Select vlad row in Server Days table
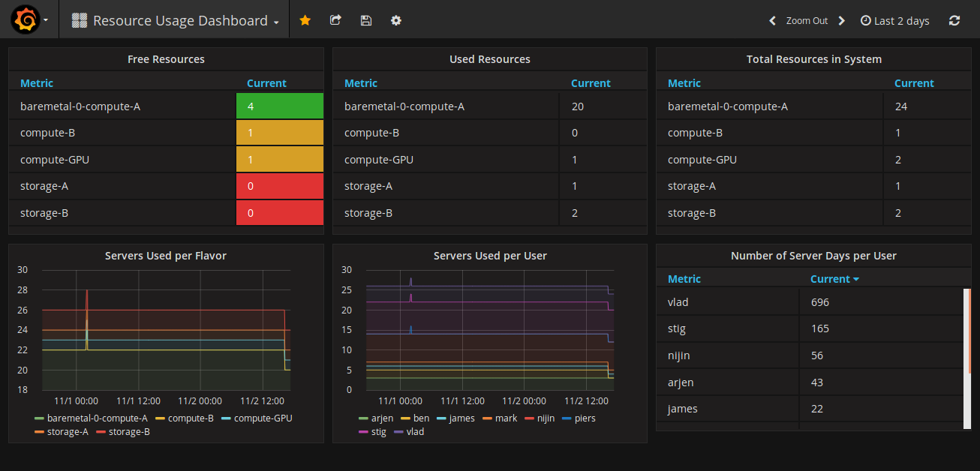 (810, 302)
